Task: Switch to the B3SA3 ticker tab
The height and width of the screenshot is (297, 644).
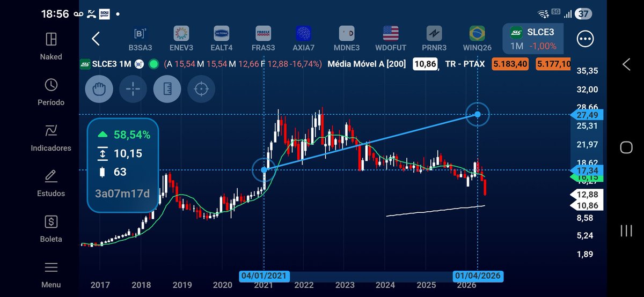Action: (140, 39)
